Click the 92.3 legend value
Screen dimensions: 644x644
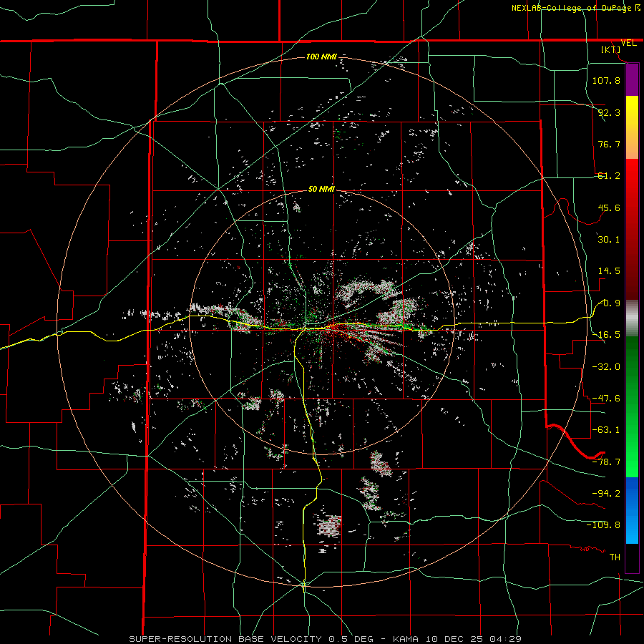pos(609,112)
